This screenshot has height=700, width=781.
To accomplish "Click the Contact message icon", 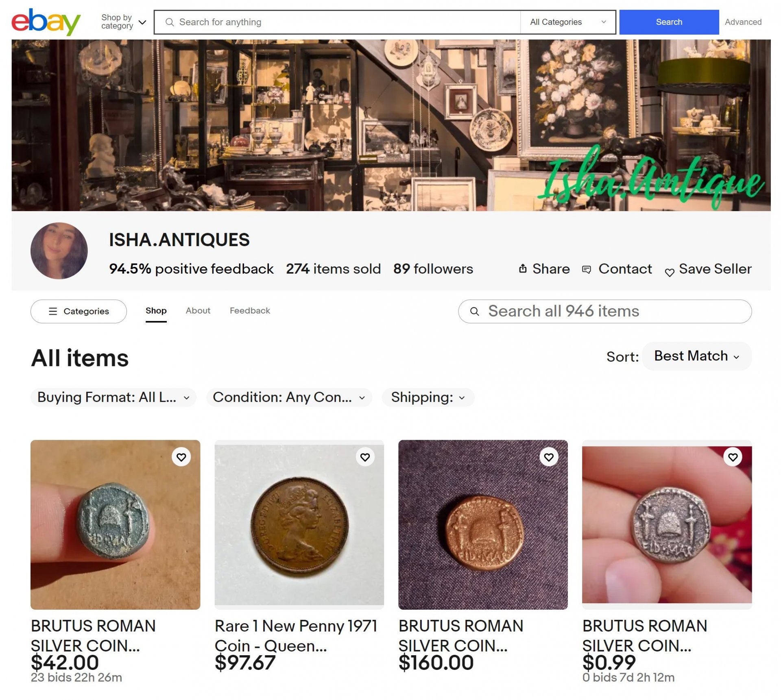I will pyautogui.click(x=586, y=269).
